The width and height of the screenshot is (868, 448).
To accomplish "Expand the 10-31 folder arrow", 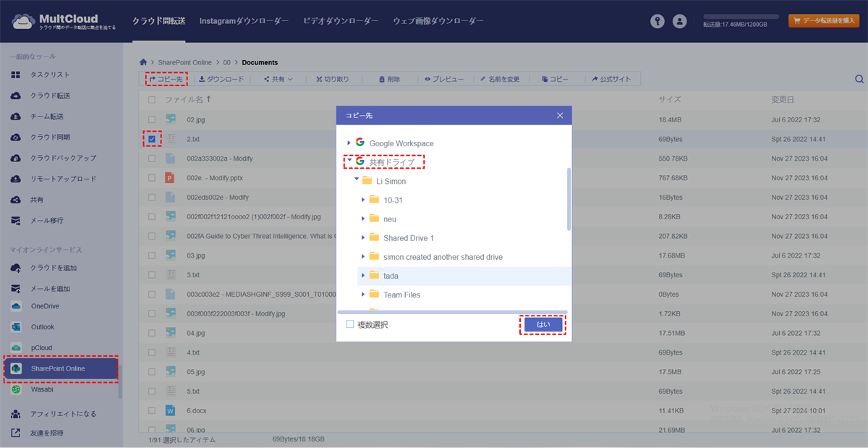I will click(363, 200).
